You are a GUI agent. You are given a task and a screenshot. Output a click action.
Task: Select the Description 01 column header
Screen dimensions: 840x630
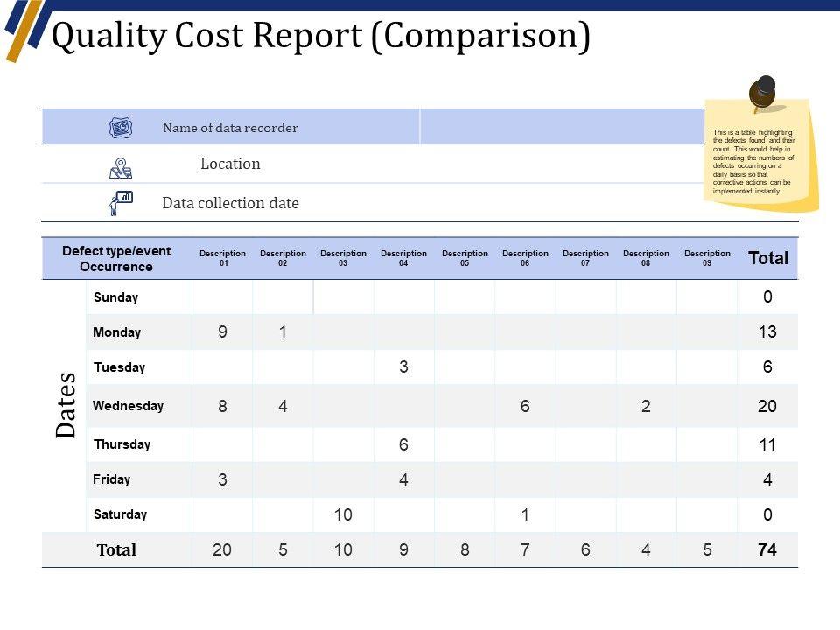point(222,258)
